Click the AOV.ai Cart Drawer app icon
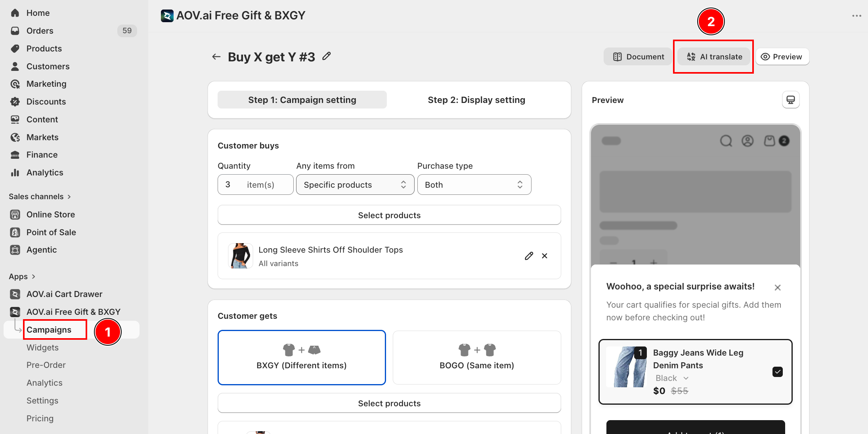Viewport: 868px width, 434px height. click(x=15, y=294)
